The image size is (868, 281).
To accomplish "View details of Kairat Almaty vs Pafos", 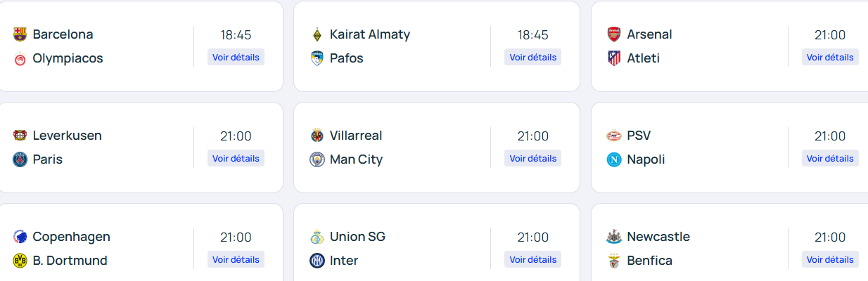I will click(532, 58).
